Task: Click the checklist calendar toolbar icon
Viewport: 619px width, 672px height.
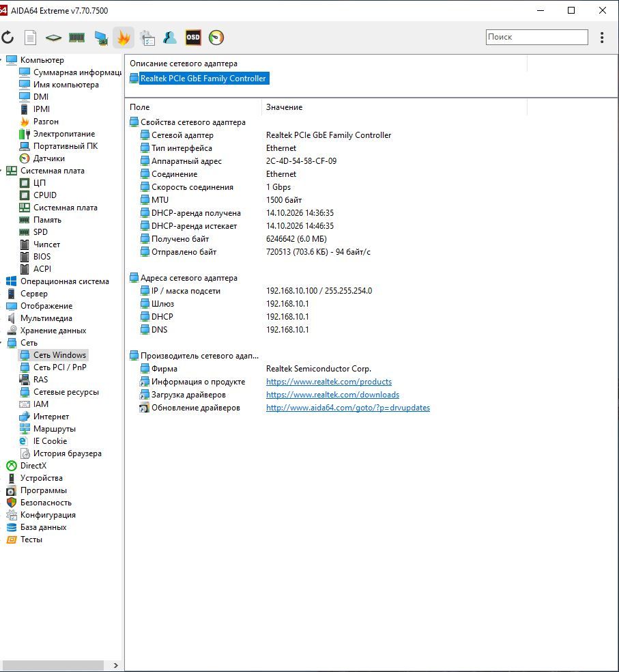Action: click(147, 38)
